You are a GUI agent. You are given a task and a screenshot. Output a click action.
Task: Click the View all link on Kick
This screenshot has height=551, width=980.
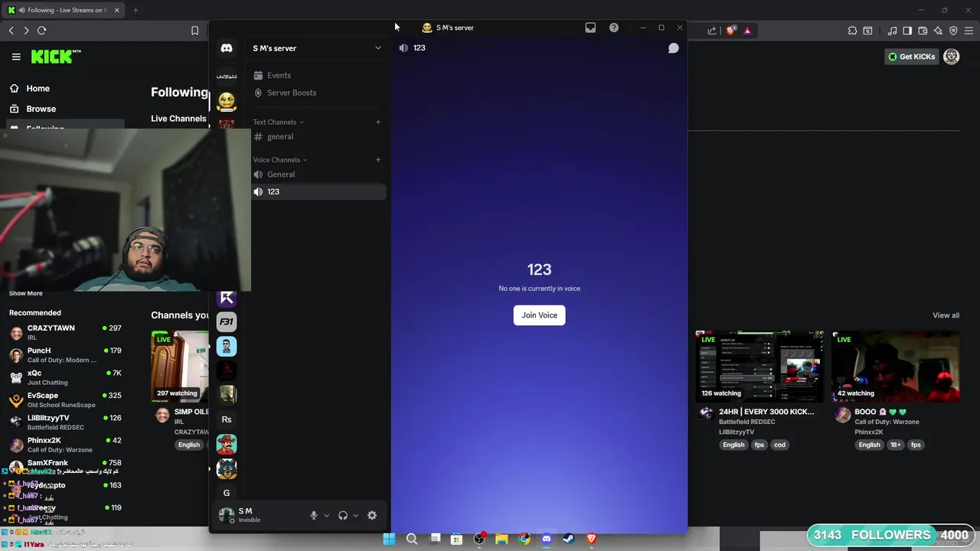point(946,315)
